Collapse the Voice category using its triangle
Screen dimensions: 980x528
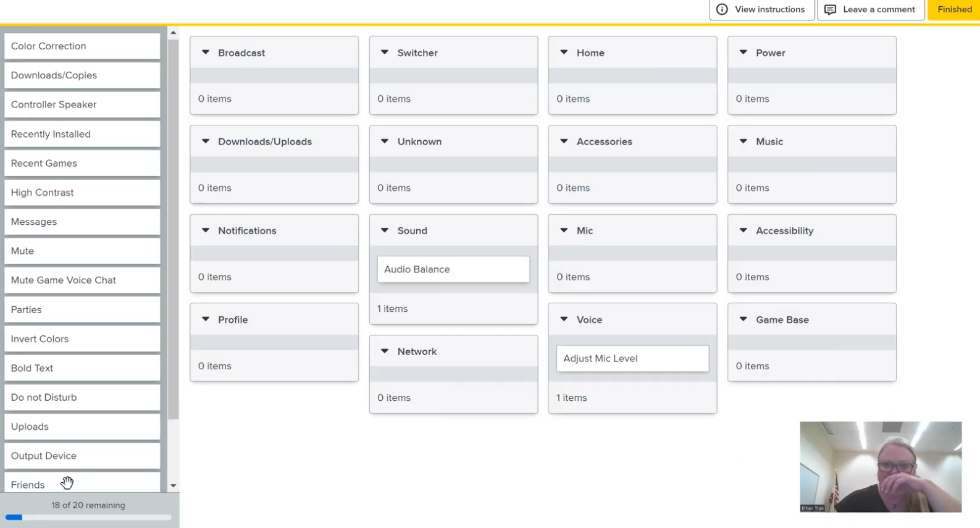tap(564, 319)
